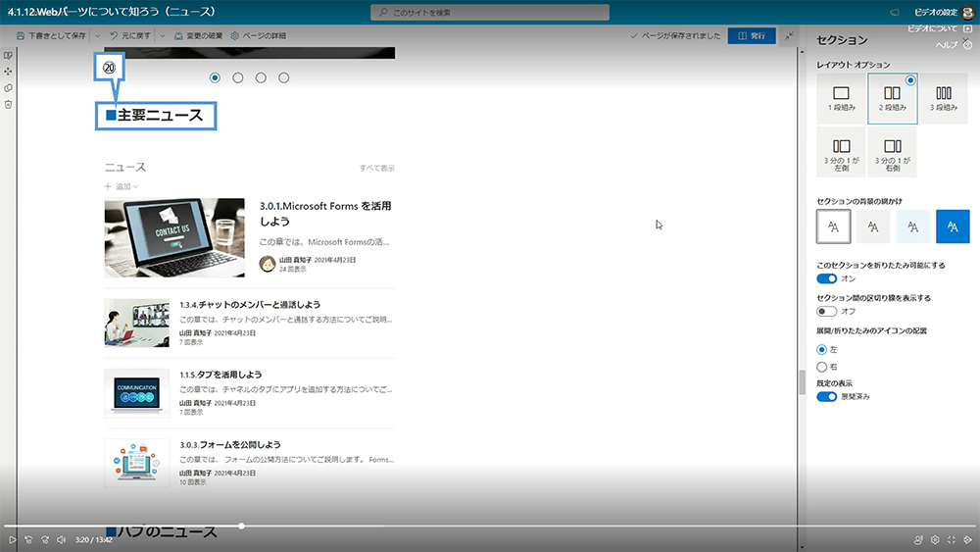Click the play-box icon beside ビデオについて
The image size is (980, 552).
[968, 28]
